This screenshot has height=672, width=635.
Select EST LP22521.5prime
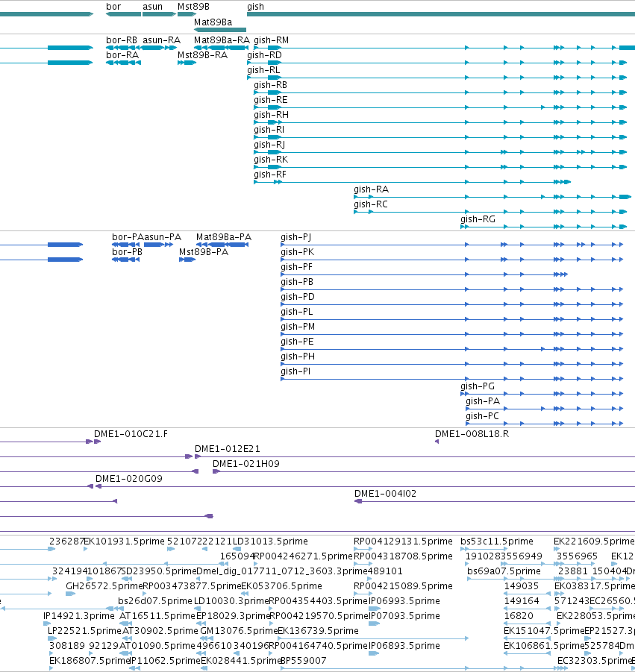pyautogui.click(x=84, y=631)
